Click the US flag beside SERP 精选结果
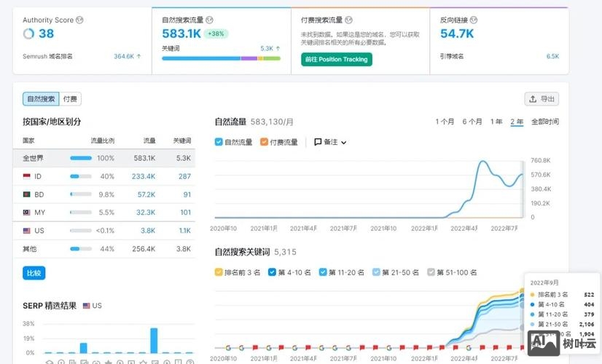602x364 pixels. [x=87, y=306]
